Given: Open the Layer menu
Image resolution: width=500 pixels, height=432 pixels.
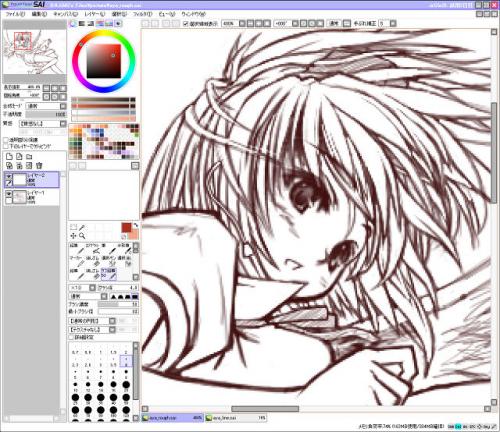Looking at the screenshot, I should click(95, 14).
